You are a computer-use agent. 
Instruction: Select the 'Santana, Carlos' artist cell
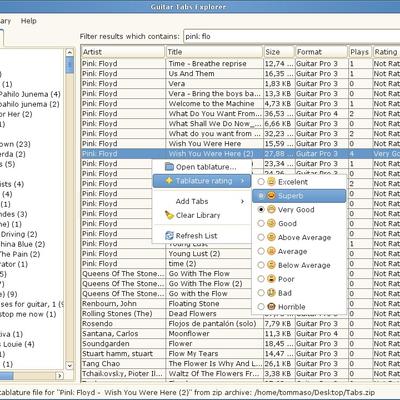click(x=123, y=334)
